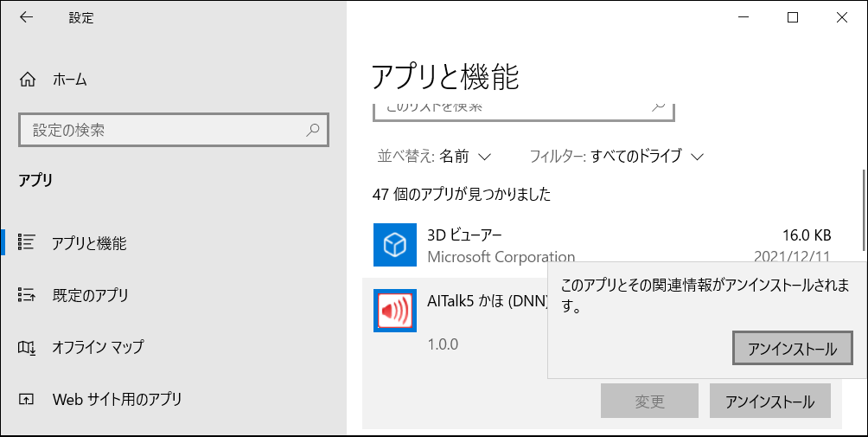Click the greyed 変更 button
The height and width of the screenshot is (437, 868).
[649, 401]
